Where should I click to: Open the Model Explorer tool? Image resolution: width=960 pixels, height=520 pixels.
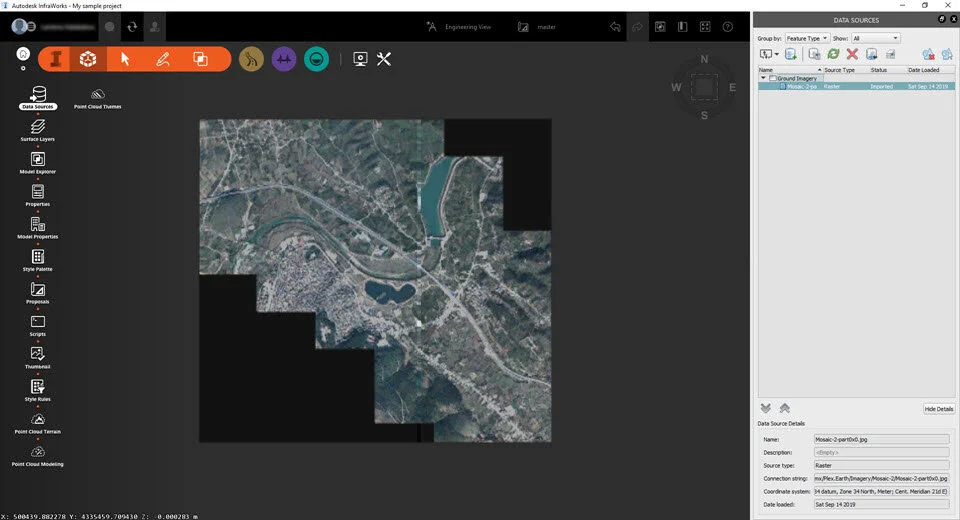38,160
